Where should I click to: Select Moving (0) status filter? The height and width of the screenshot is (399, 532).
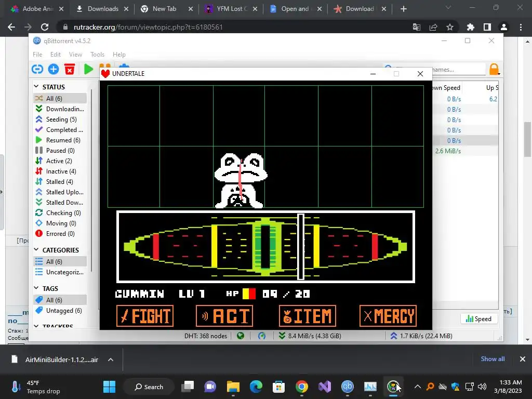(60, 223)
